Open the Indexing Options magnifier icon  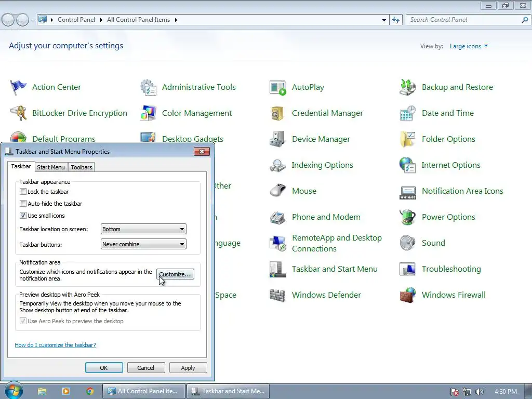click(277, 165)
